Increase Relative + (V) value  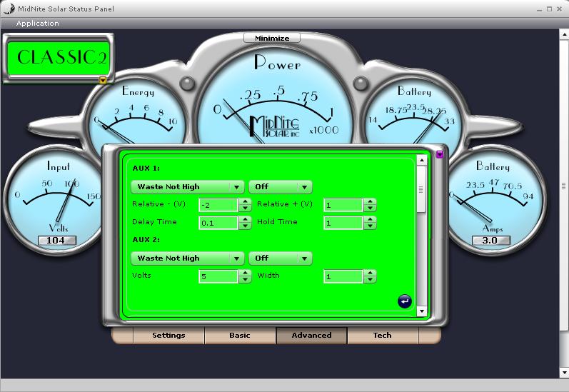click(x=370, y=201)
